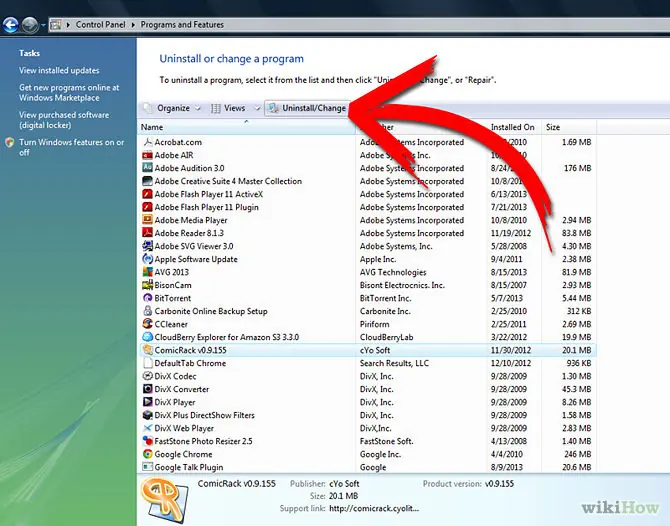Click the 83.8 MB size cell
This screenshot has height=526, width=670.
point(576,233)
